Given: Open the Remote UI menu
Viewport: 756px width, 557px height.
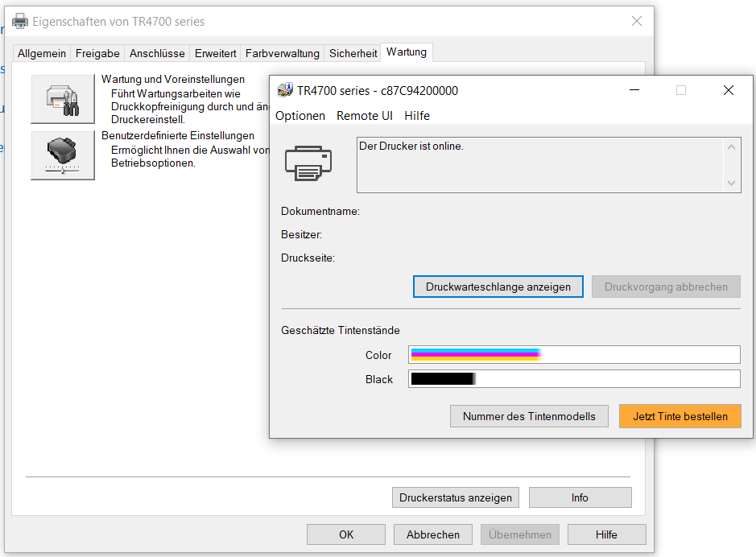Looking at the screenshot, I should pyautogui.click(x=365, y=116).
